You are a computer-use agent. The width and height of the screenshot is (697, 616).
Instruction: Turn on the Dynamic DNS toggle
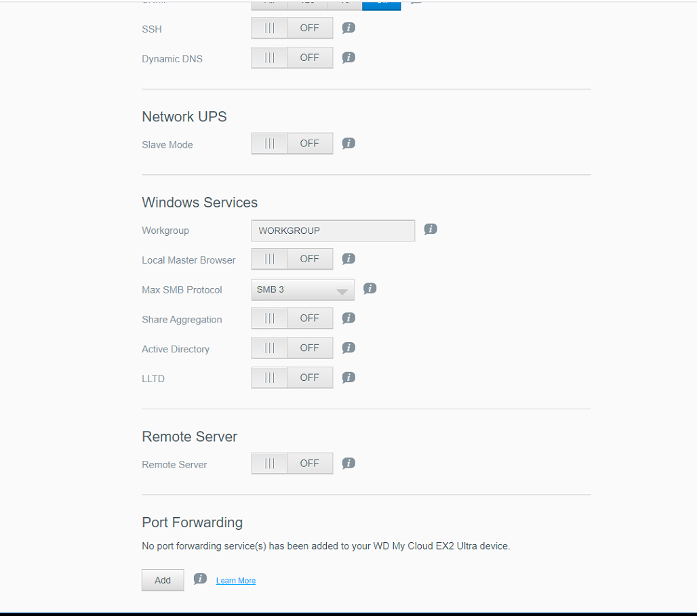292,58
